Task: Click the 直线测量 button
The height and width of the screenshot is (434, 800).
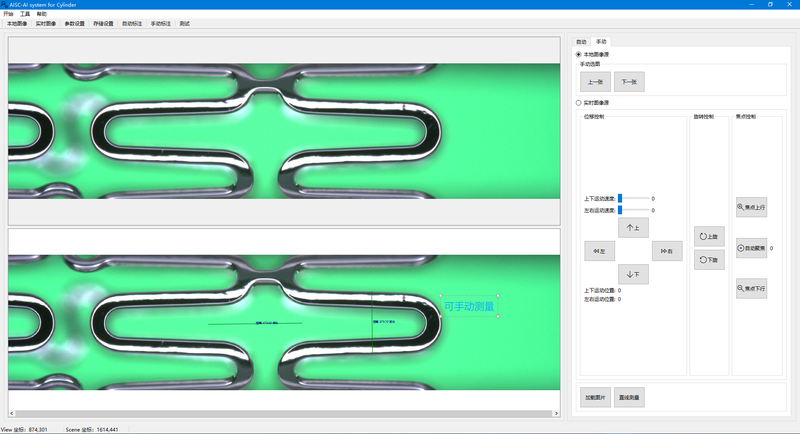Action: (630, 397)
